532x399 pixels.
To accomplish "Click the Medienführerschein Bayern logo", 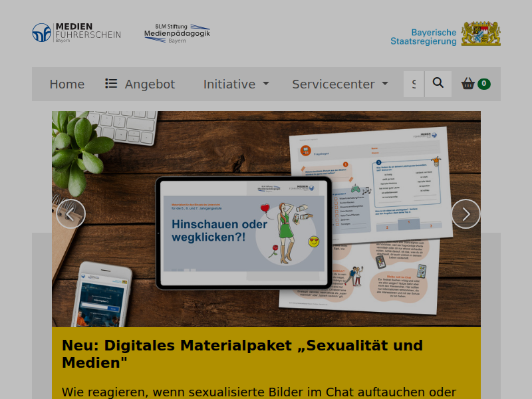I will coord(76,33).
